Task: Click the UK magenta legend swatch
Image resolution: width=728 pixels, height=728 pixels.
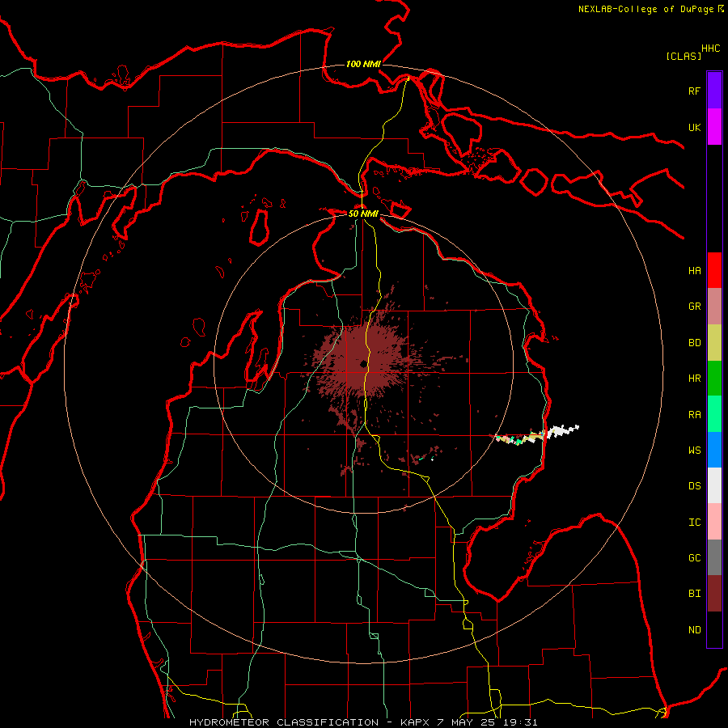Action: [x=714, y=127]
